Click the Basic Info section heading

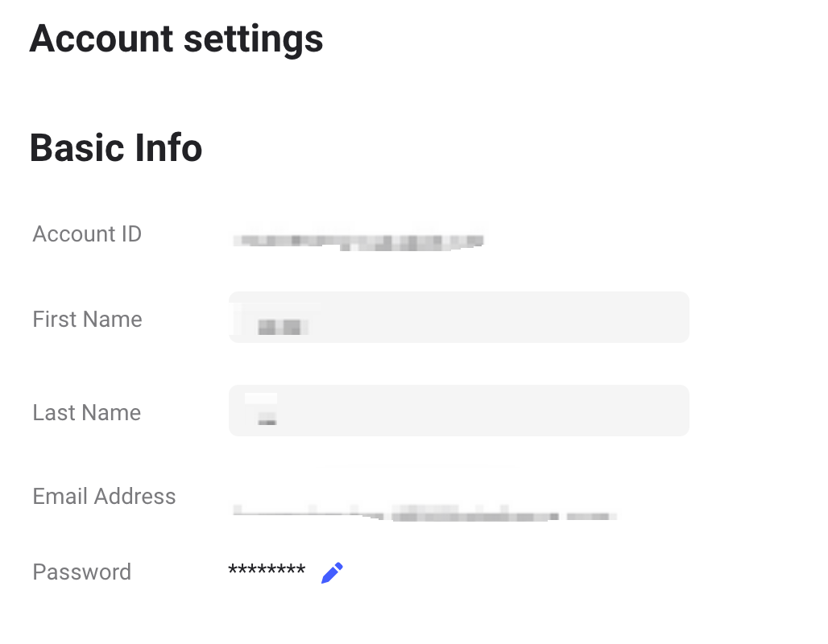tap(116, 147)
